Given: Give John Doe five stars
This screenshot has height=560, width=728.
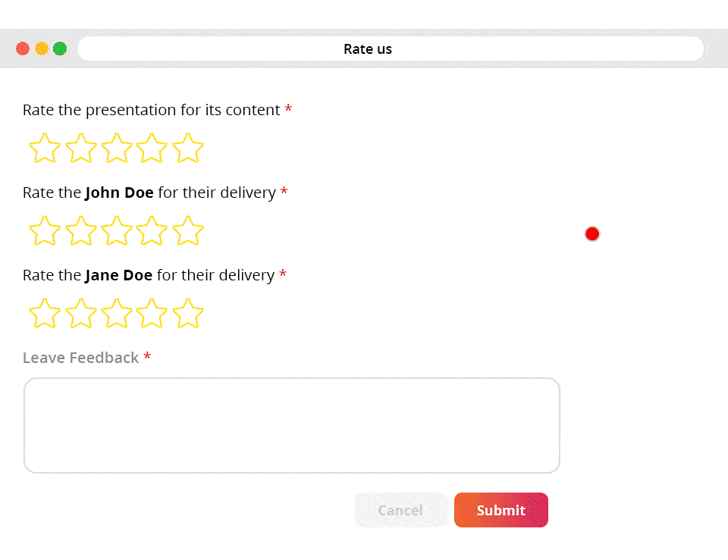Looking at the screenshot, I should tap(188, 231).
